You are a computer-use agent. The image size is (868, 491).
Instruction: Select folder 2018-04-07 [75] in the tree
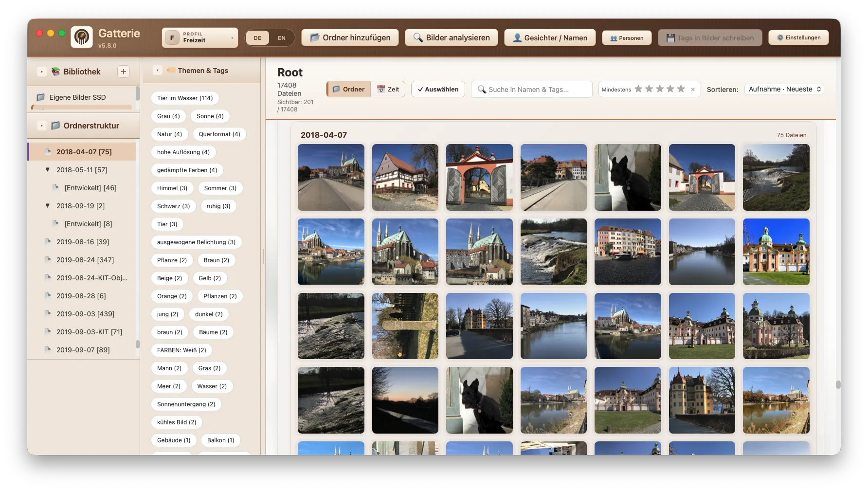pyautogui.click(x=82, y=151)
